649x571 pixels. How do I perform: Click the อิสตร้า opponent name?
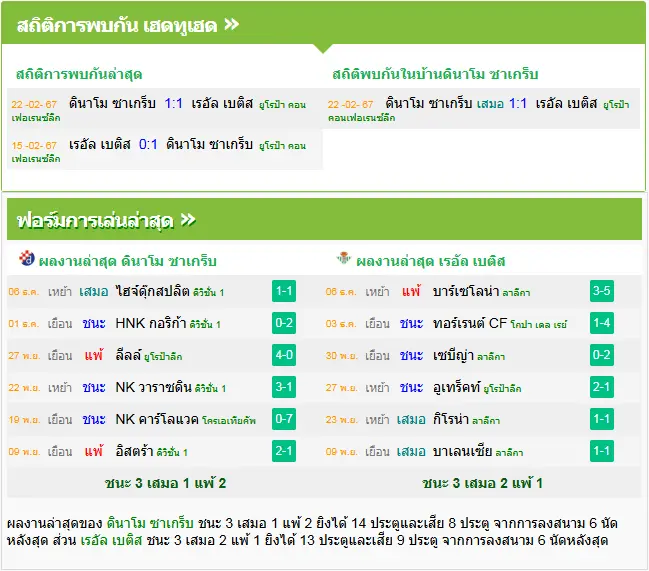click(135, 451)
